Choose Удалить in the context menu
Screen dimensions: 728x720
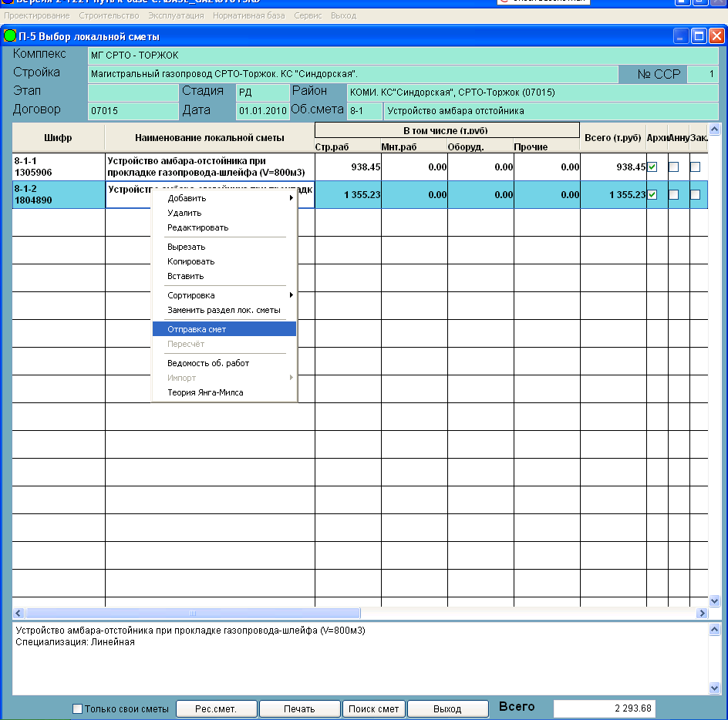point(224,213)
